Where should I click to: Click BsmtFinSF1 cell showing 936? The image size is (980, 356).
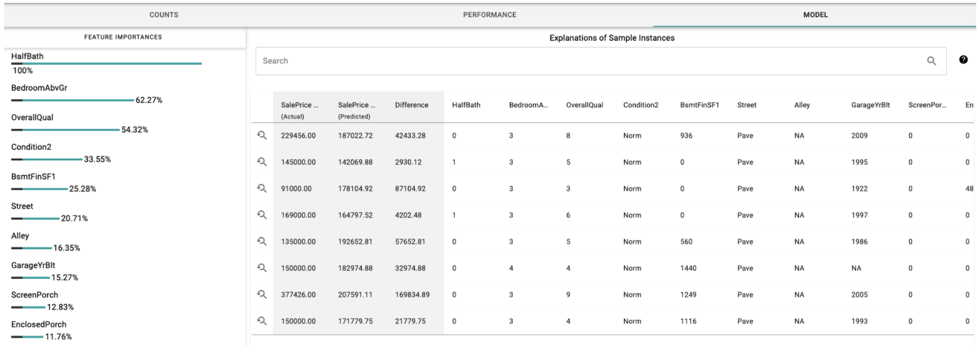[x=686, y=136]
